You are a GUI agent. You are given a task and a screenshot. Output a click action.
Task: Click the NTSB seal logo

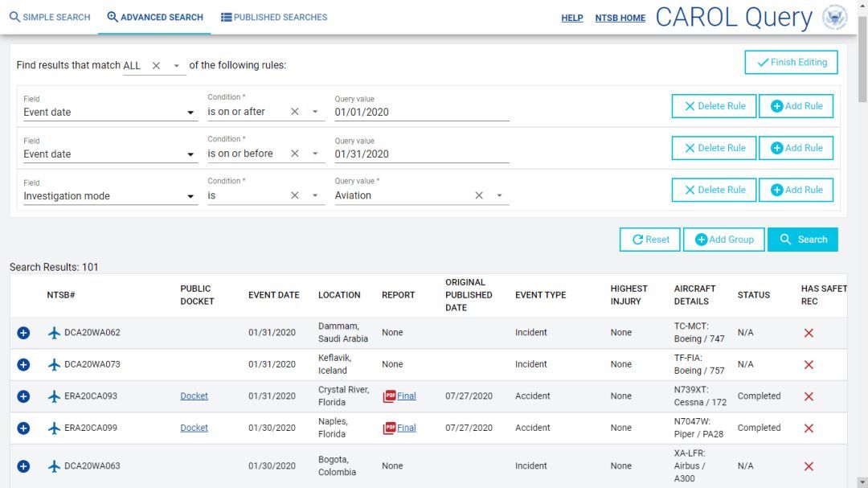coord(835,18)
